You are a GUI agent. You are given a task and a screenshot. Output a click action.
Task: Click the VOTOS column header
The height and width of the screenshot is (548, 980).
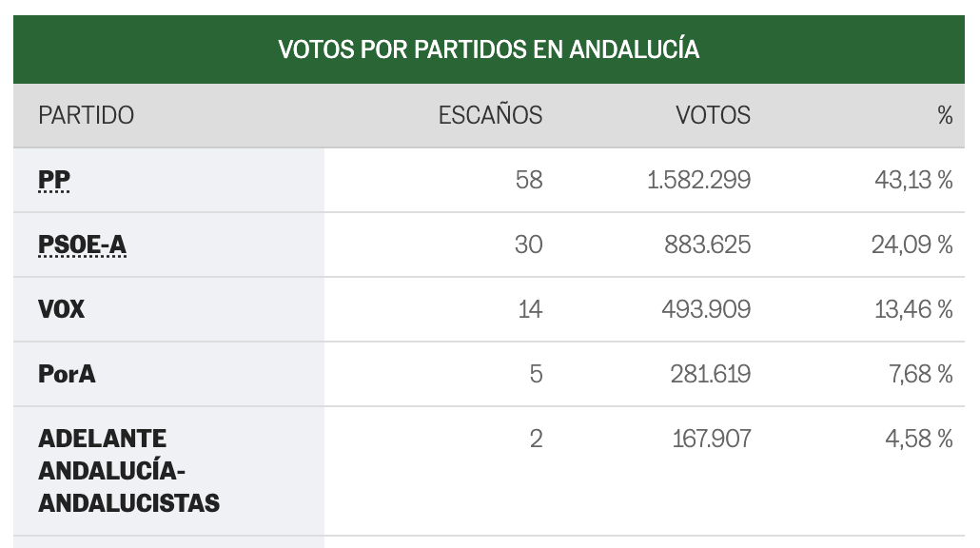(713, 115)
